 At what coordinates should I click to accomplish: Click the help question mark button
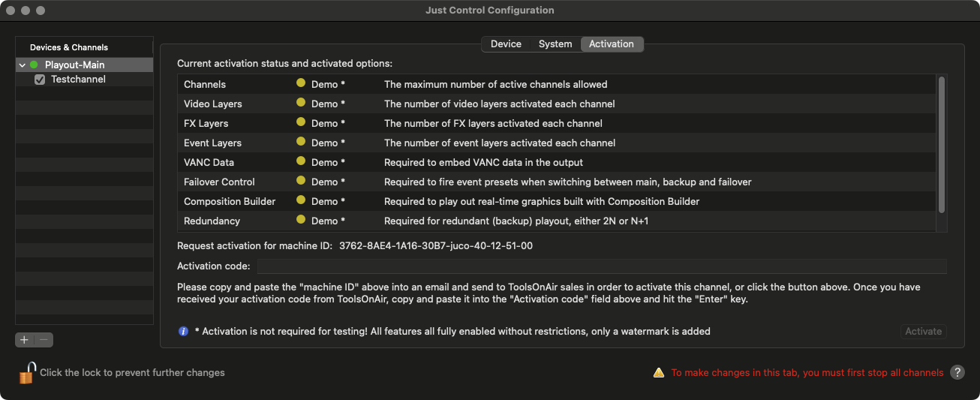pyautogui.click(x=957, y=372)
